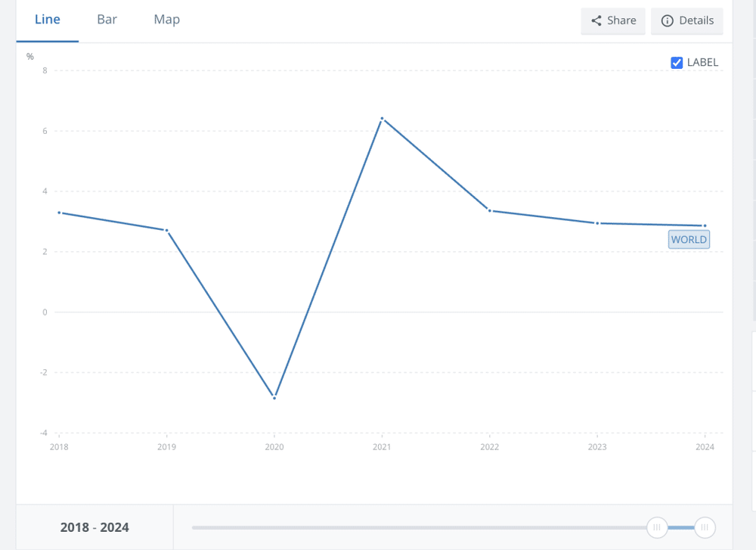Click the 2021 peak data point

tap(383, 119)
